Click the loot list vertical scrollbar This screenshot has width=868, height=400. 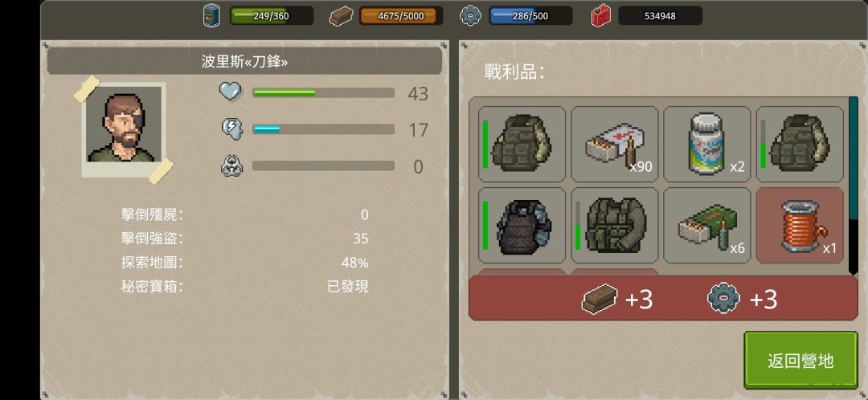click(853, 186)
